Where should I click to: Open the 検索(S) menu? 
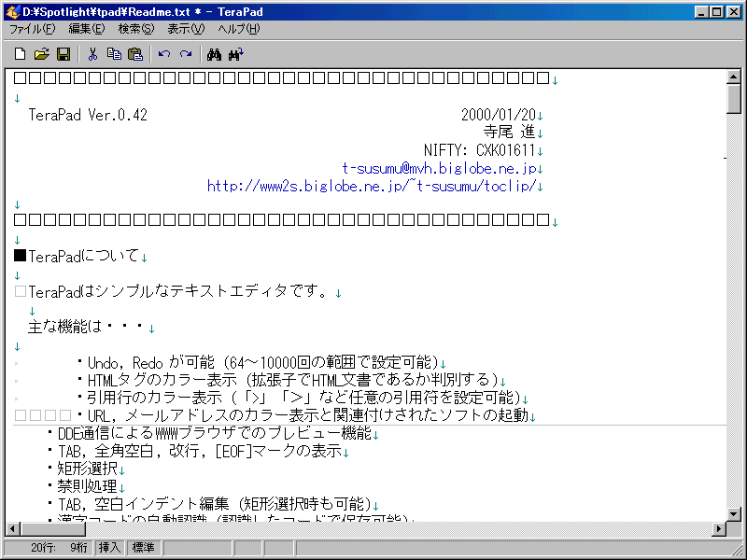(136, 29)
